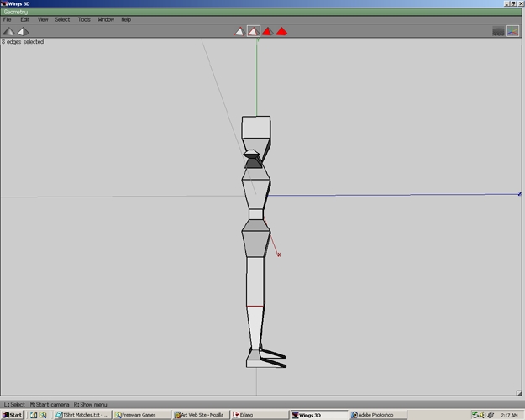This screenshot has width=525, height=420.
Task: Switch to Freeware Games taskbar window
Action: point(142,415)
